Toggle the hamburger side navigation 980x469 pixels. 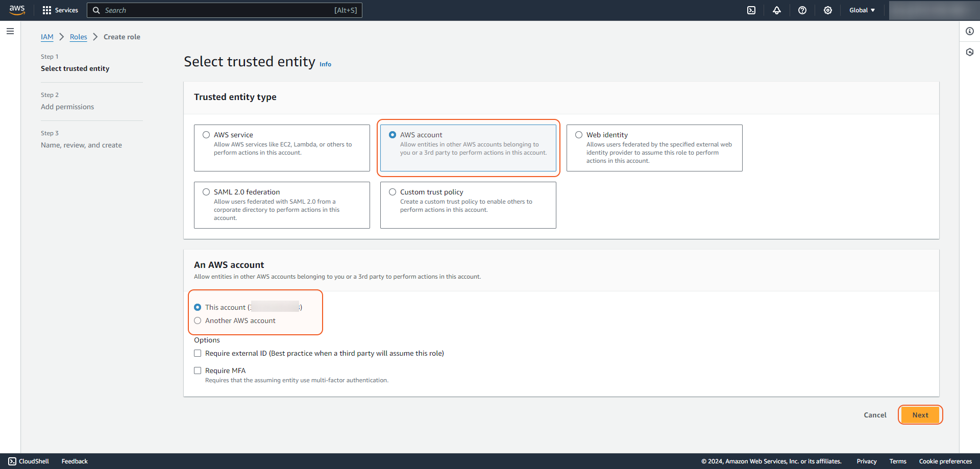point(10,31)
